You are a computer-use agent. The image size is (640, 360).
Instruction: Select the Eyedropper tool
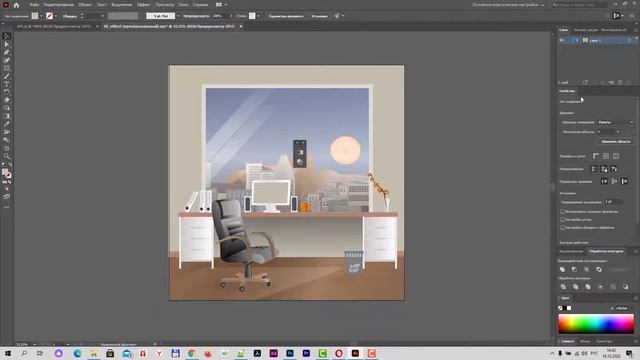7,124
